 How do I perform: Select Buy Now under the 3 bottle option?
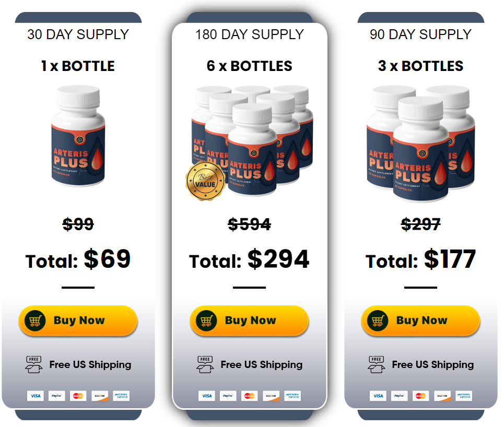420,320
